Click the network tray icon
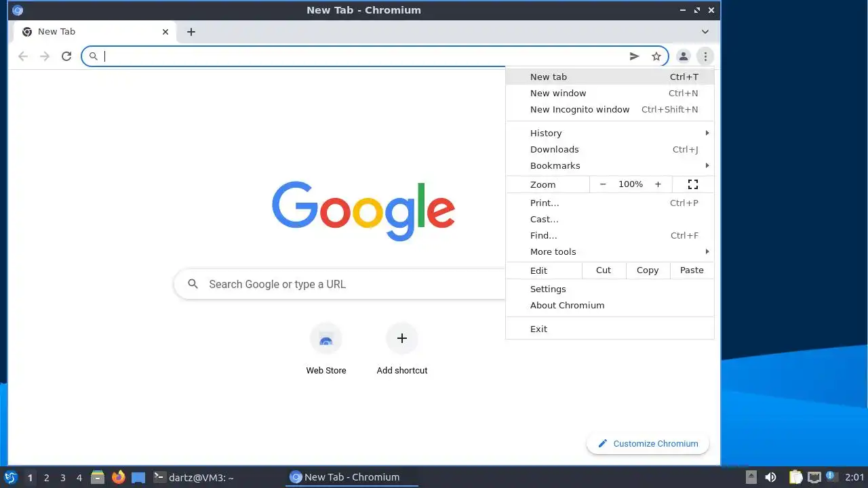 pos(814,477)
